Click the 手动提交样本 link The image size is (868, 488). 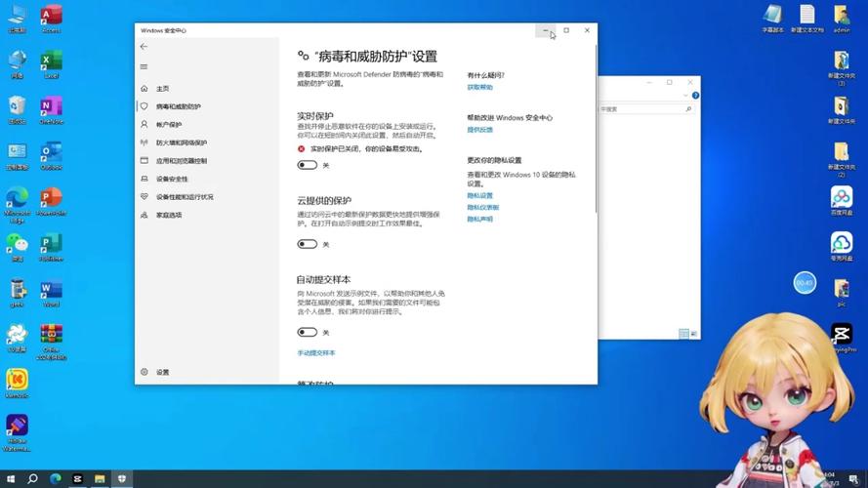tap(316, 353)
